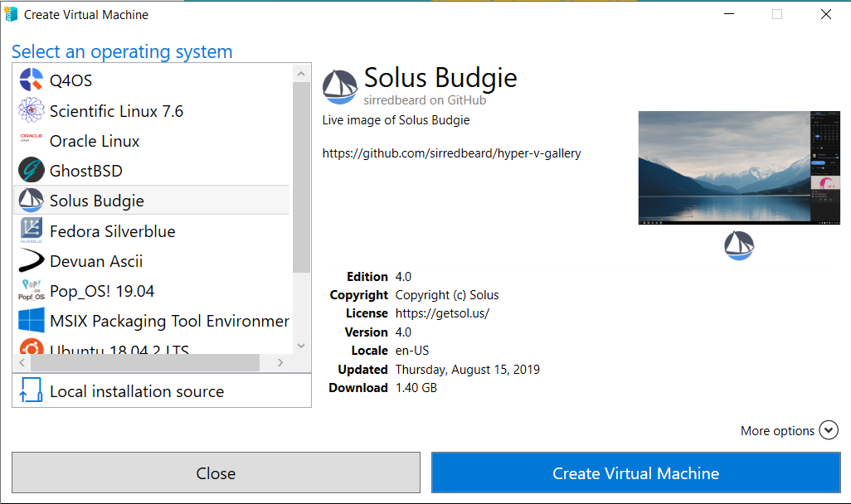Click the Solus Budgie desktop screenshot thumbnail
Screen dimensions: 851x504
click(x=739, y=167)
